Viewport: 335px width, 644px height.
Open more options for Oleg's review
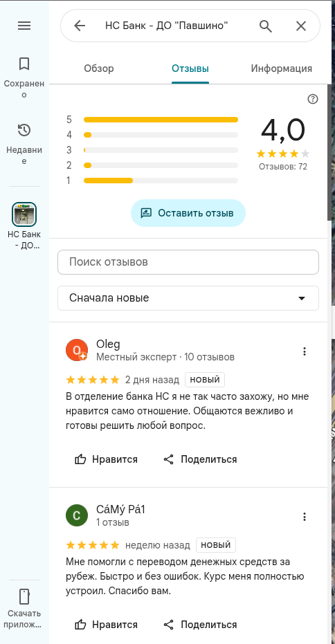(304, 351)
